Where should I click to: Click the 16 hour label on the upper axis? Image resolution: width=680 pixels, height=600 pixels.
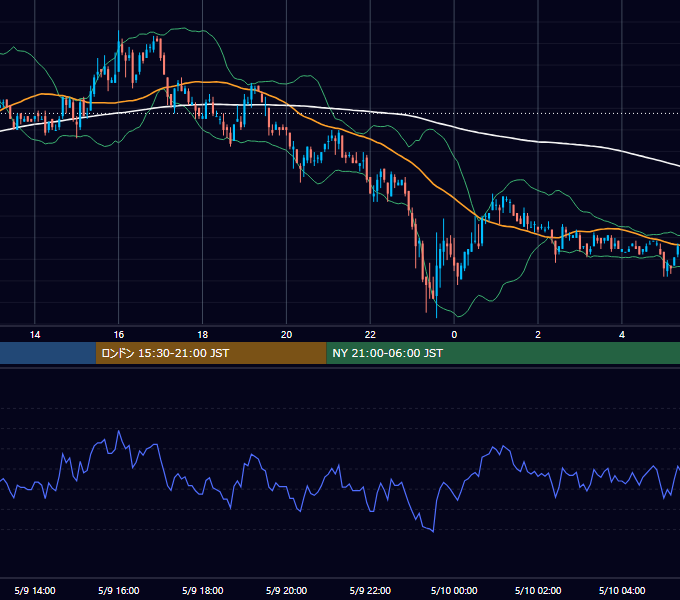click(x=118, y=335)
